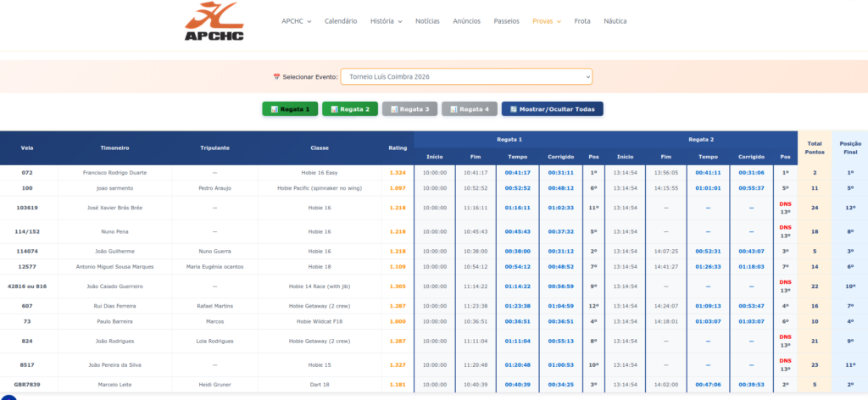Open the Notícias page
The height and width of the screenshot is (400, 868).
click(427, 21)
